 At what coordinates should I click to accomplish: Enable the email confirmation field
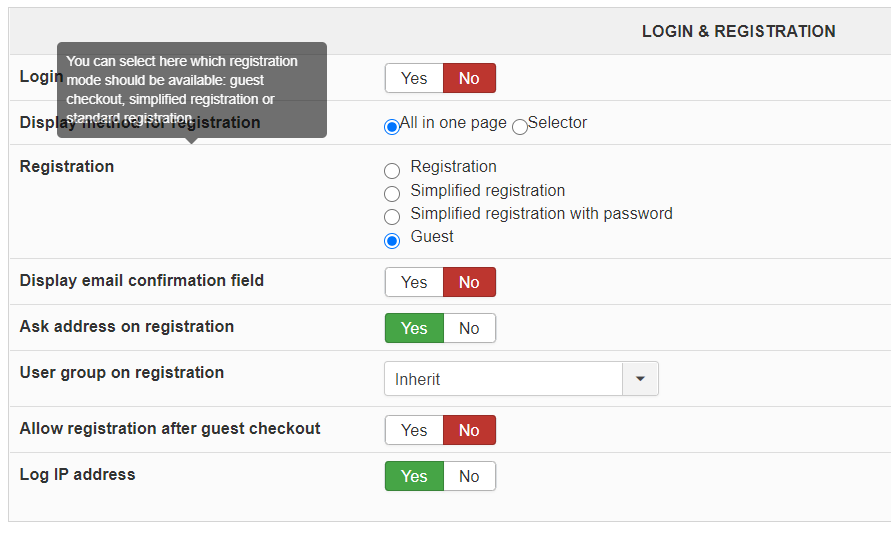[x=414, y=282]
